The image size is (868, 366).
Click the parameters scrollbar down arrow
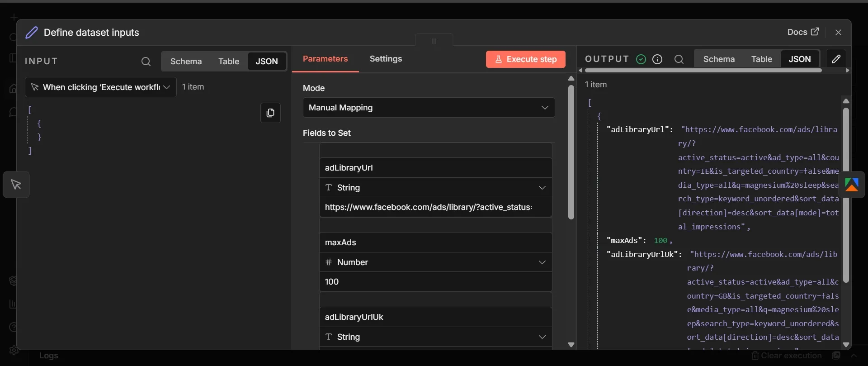[571, 345]
